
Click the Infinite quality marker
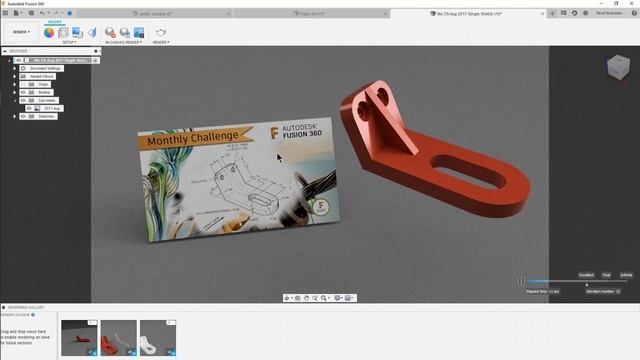pos(626,275)
